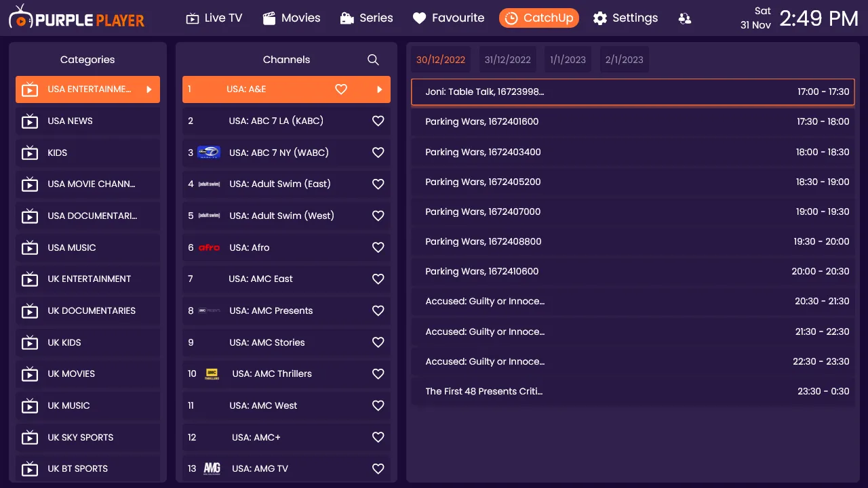Click the TV icon on USA ENTERTAINMENT category

pos(30,89)
